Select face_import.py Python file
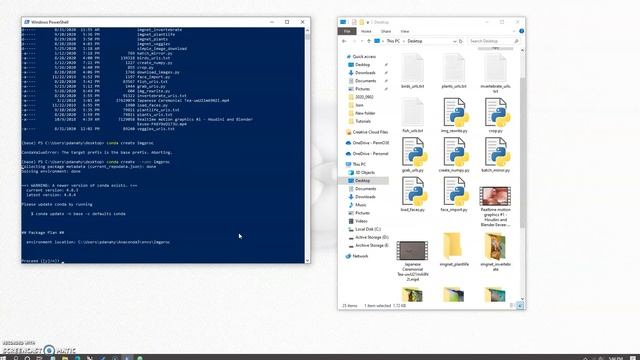 click(x=454, y=194)
